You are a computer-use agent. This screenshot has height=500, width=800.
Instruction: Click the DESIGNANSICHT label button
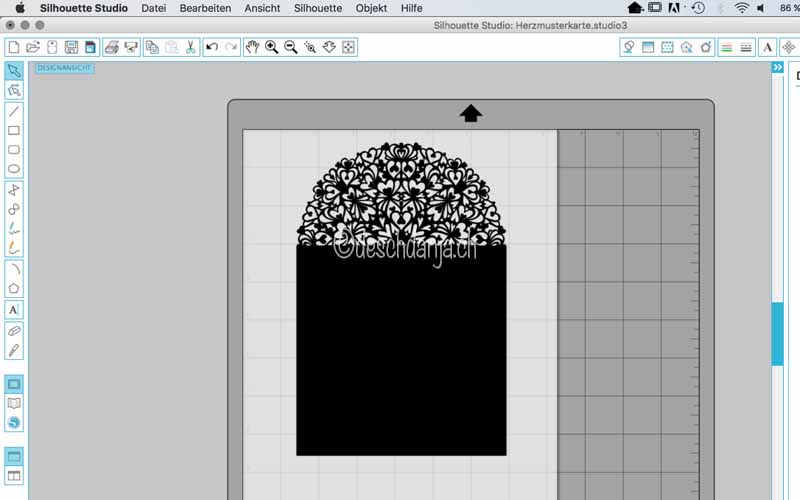click(x=65, y=67)
